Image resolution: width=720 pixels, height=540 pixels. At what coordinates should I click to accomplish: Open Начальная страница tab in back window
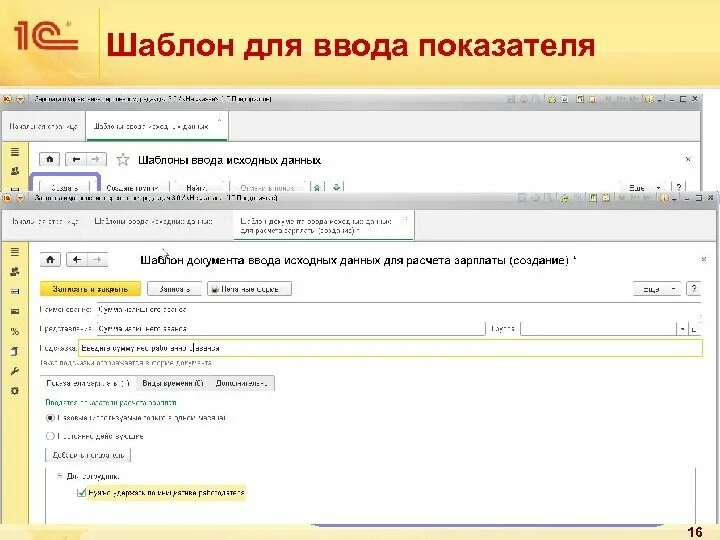pyautogui.click(x=43, y=126)
